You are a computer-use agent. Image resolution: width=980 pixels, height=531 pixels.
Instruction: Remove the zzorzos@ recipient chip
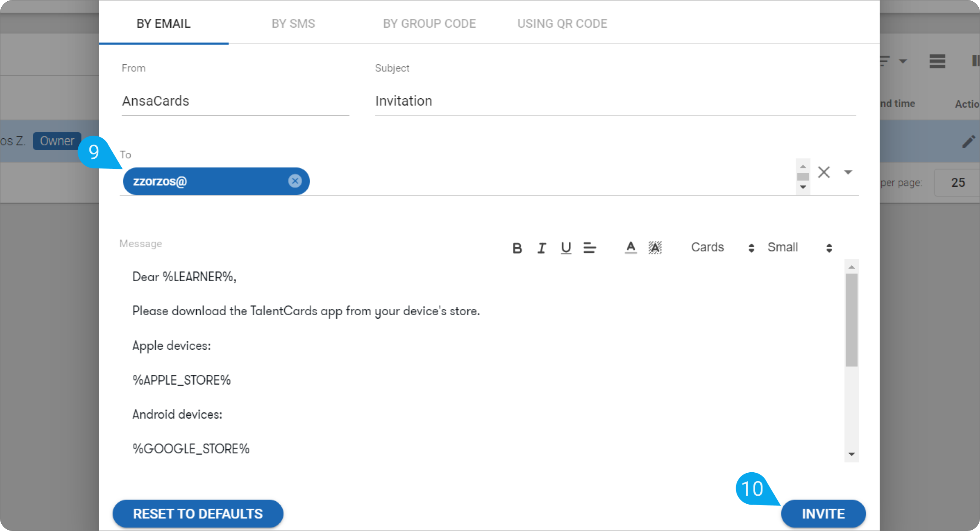[295, 181]
